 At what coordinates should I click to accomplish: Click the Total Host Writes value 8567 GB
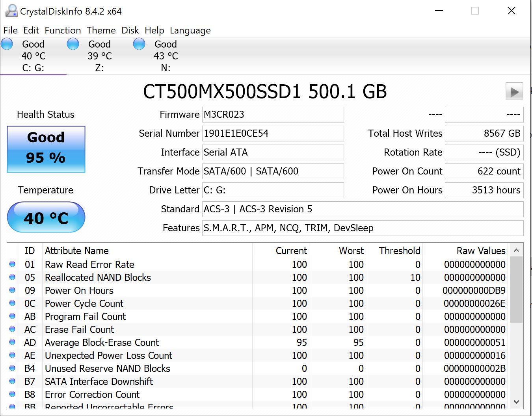point(484,134)
